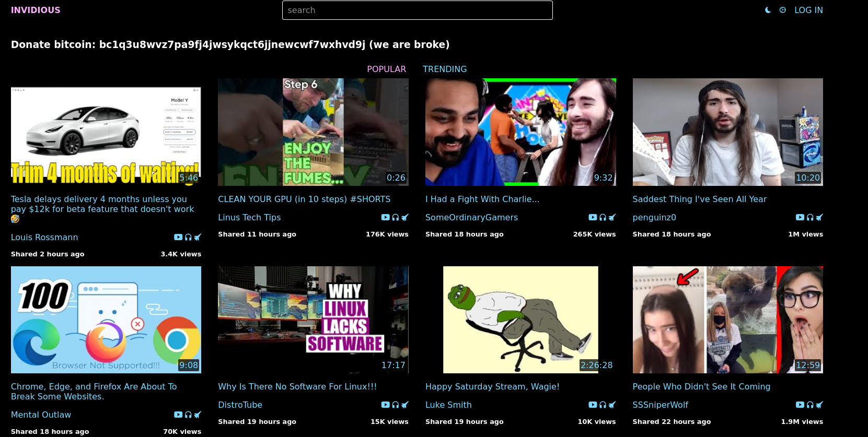868x437 pixels.
Task: Visit SomeOrdinaryGamers channel
Action: [471, 217]
